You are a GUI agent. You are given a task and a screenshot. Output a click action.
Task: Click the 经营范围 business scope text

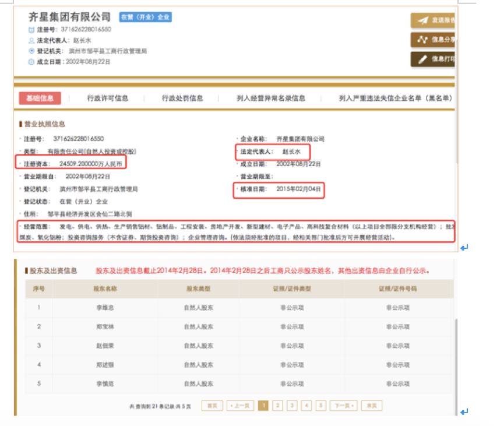237,232
